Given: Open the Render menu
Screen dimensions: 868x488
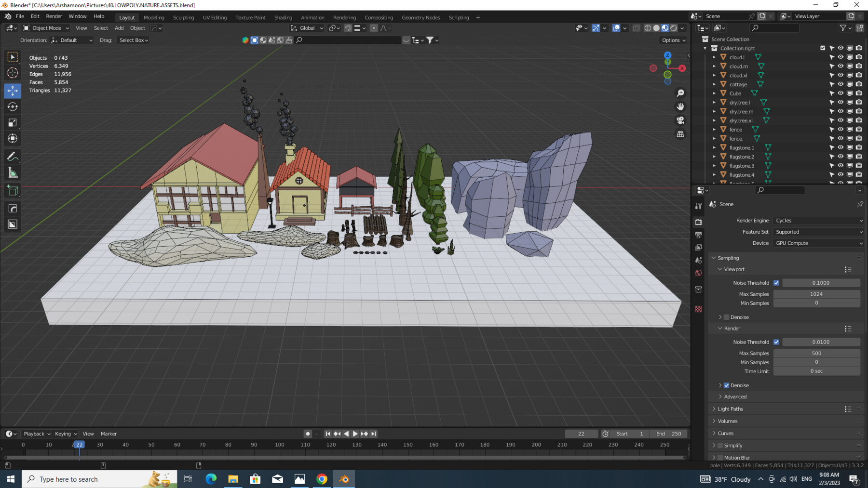Looking at the screenshot, I should click(54, 16).
